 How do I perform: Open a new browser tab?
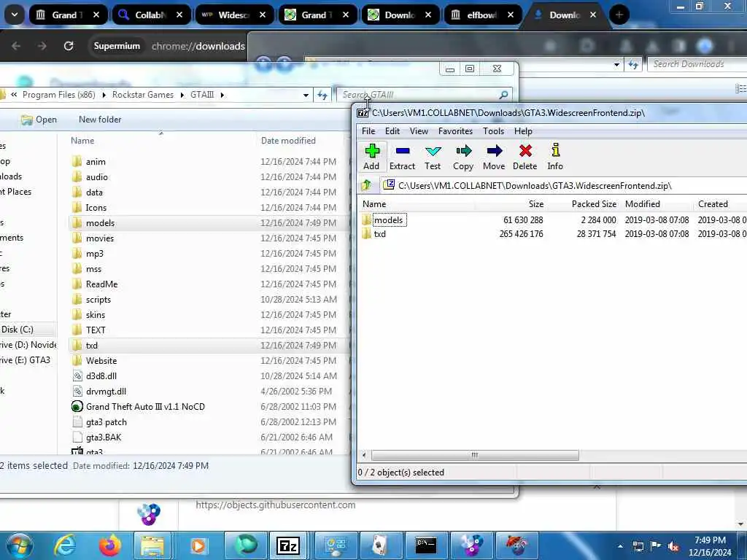tap(619, 15)
